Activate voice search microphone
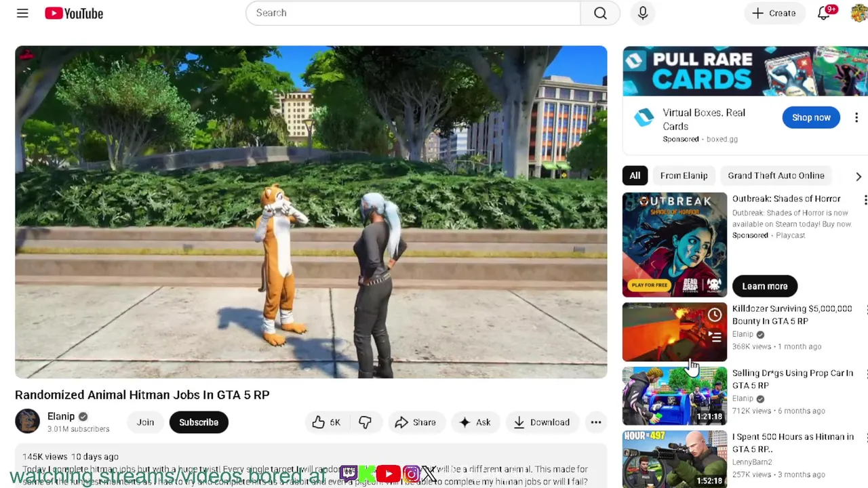 coord(643,13)
